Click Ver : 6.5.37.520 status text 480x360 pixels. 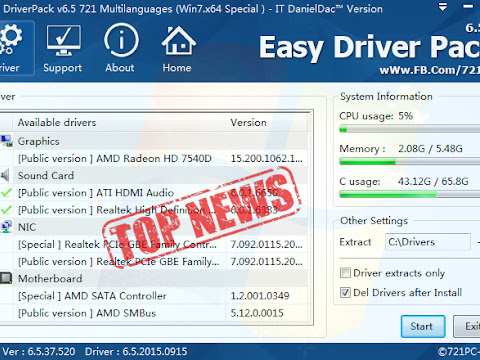39,351
